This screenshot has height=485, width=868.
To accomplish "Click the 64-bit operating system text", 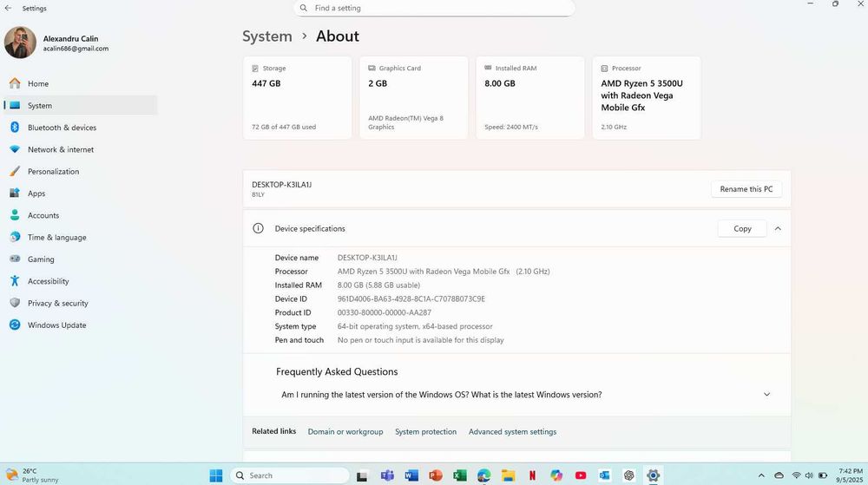I will pyautogui.click(x=415, y=326).
